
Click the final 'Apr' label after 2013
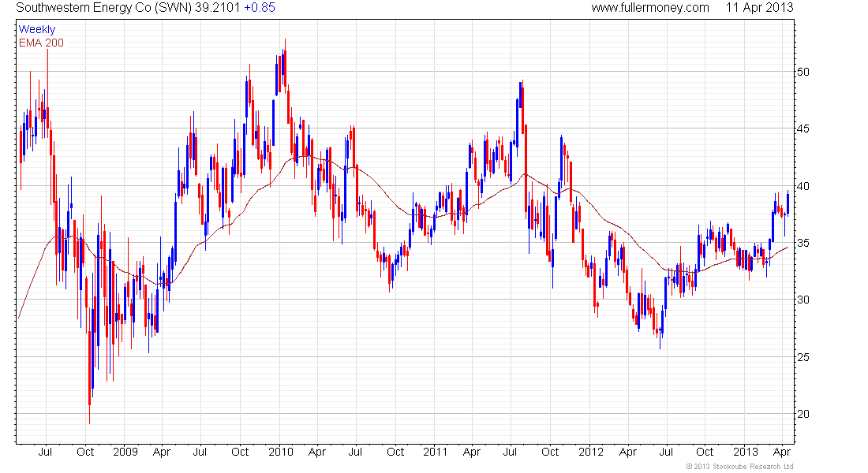pos(782,453)
